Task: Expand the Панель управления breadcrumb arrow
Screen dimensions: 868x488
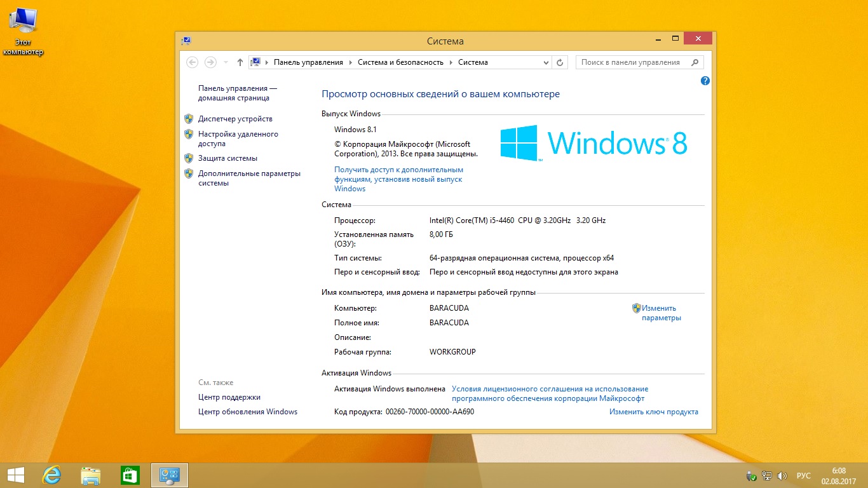Action: [x=350, y=62]
